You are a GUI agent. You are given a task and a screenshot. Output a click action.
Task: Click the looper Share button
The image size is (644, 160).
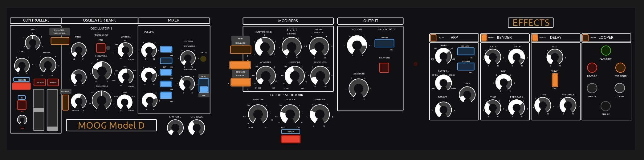point(605,106)
